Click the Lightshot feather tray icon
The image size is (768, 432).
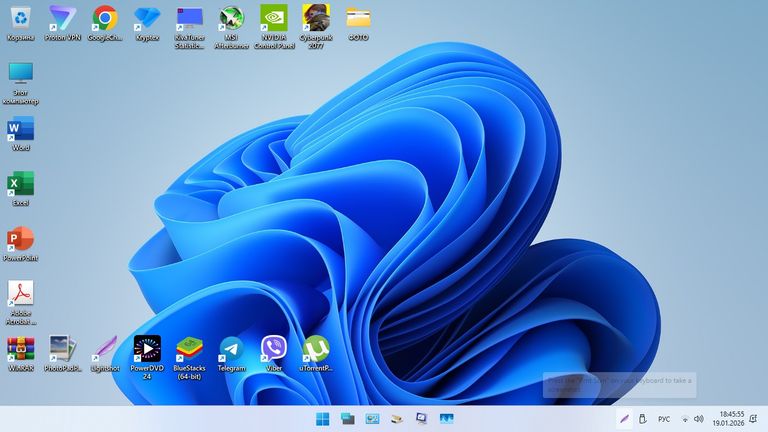[x=623, y=418]
